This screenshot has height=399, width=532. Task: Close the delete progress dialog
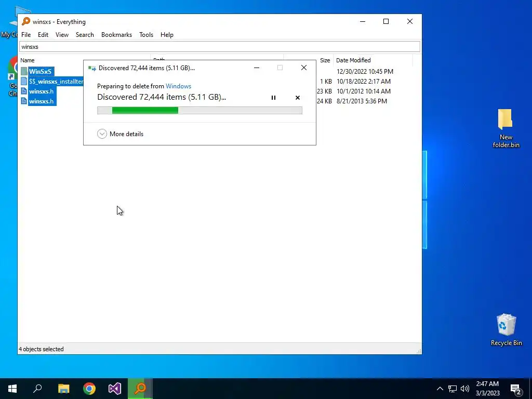point(304,68)
